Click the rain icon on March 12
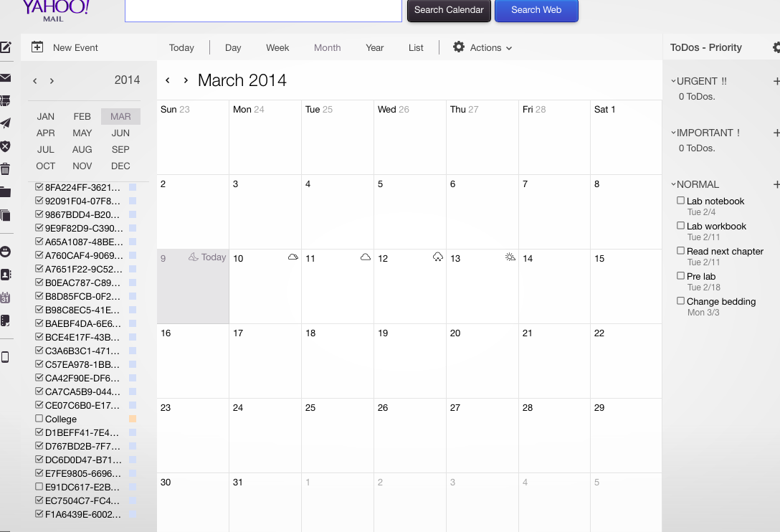 click(x=438, y=257)
